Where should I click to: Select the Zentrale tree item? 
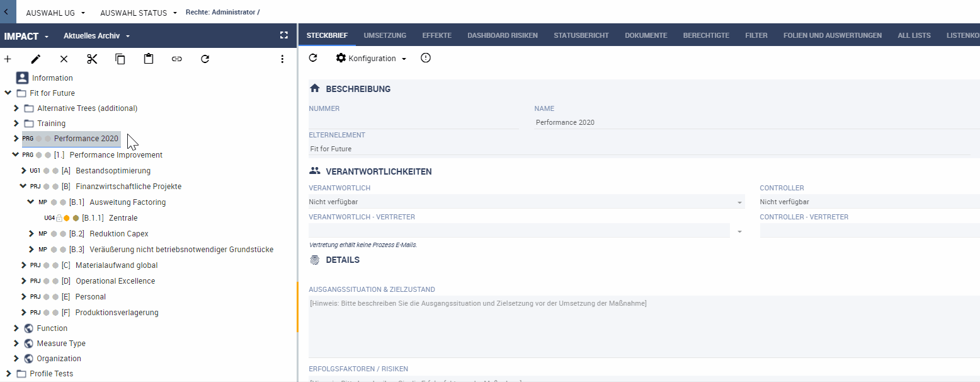click(123, 218)
